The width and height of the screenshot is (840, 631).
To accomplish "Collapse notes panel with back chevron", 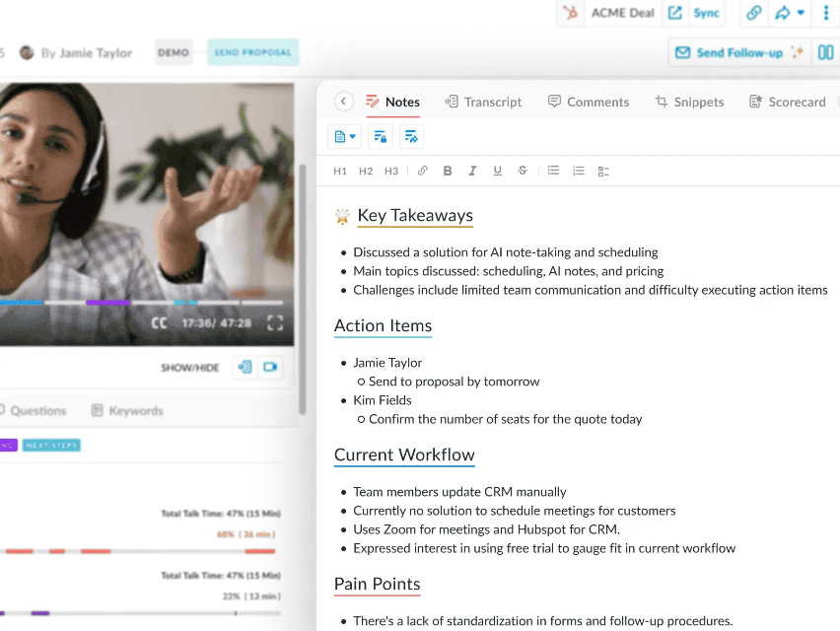I will 344,102.
